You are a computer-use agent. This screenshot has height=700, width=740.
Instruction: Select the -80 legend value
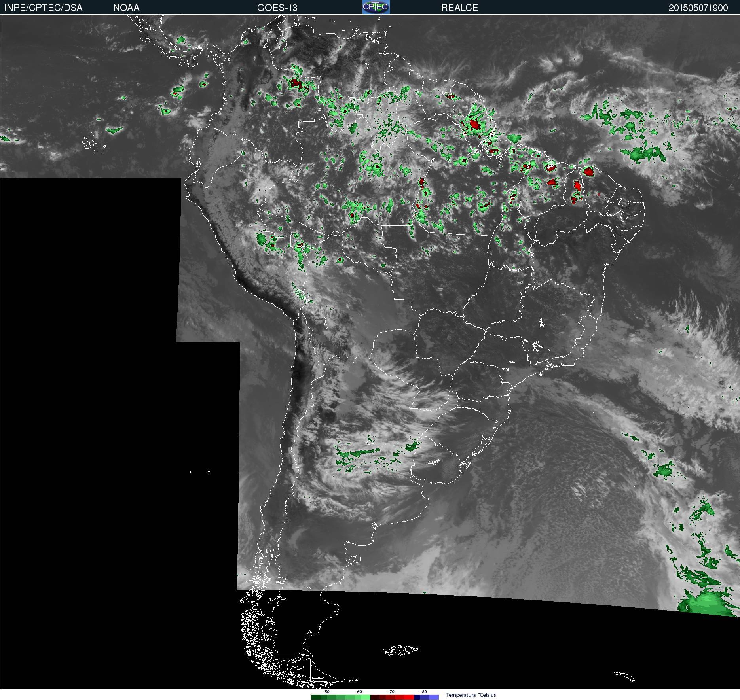pyautogui.click(x=423, y=692)
